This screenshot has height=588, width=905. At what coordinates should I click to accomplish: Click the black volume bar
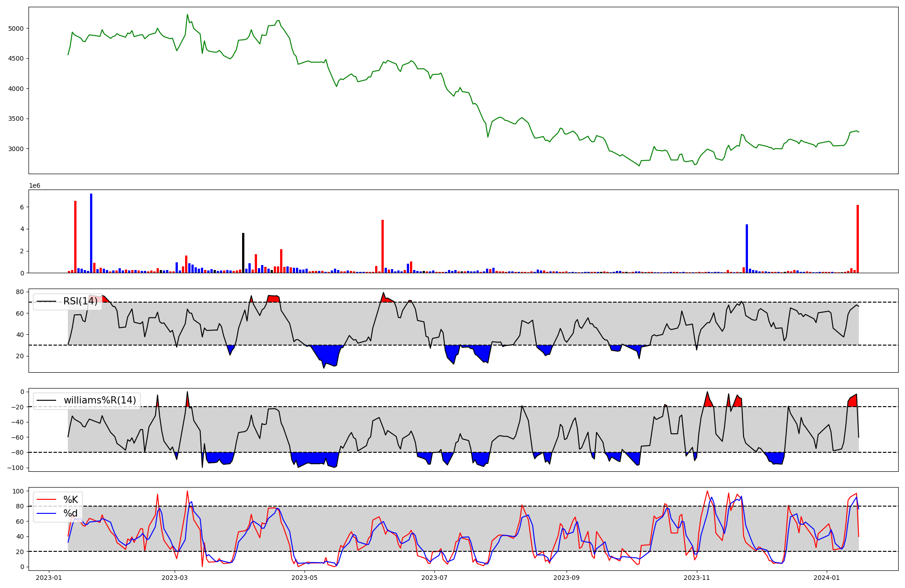(243, 253)
